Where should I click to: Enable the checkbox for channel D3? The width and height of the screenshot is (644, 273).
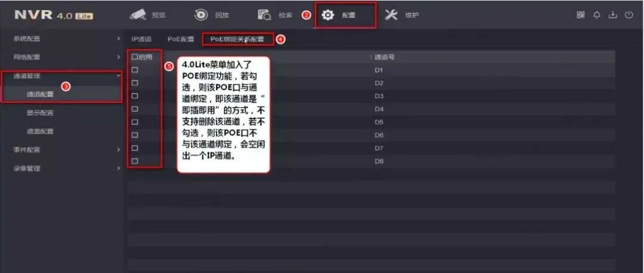[135, 96]
